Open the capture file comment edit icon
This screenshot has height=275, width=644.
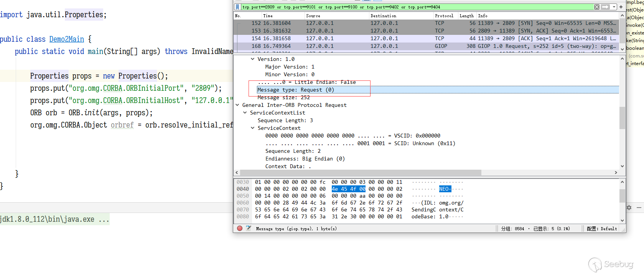pos(249,228)
